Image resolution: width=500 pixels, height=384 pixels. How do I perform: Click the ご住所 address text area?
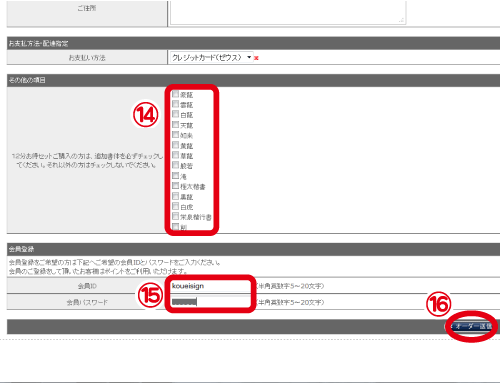[x=288, y=12]
